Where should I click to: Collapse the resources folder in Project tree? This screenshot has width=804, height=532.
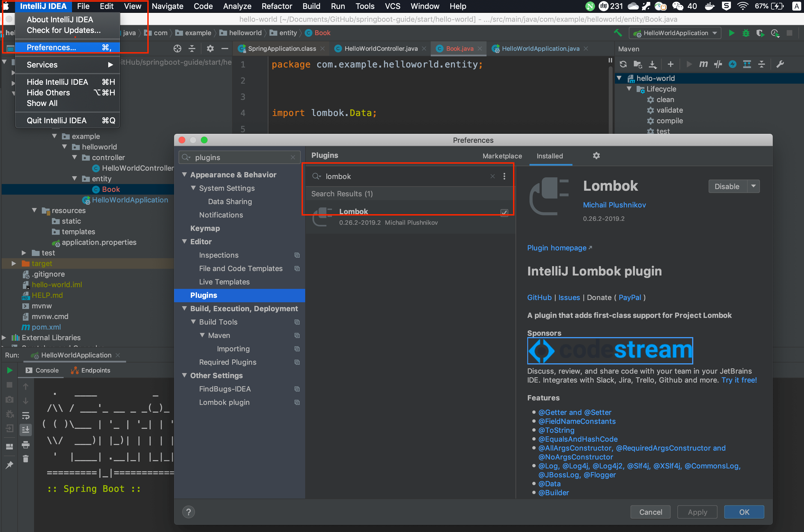point(34,210)
